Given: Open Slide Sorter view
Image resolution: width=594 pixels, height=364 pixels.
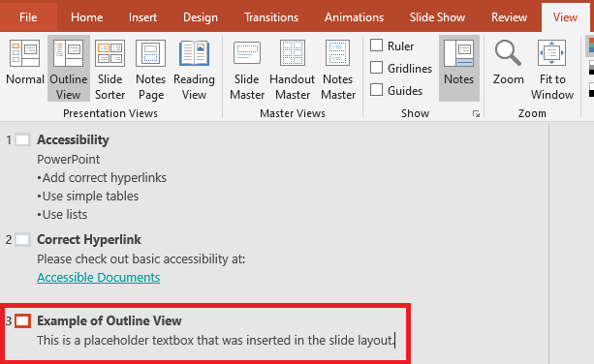Looking at the screenshot, I should point(109,70).
